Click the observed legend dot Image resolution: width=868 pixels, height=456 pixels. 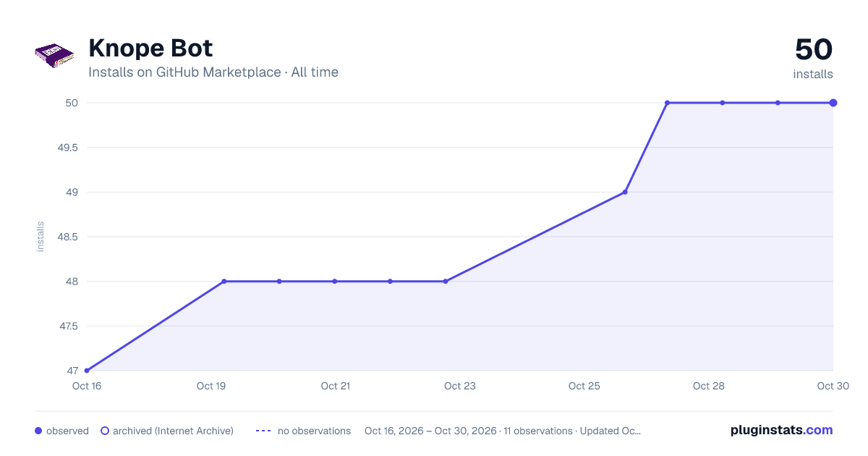click(38, 431)
